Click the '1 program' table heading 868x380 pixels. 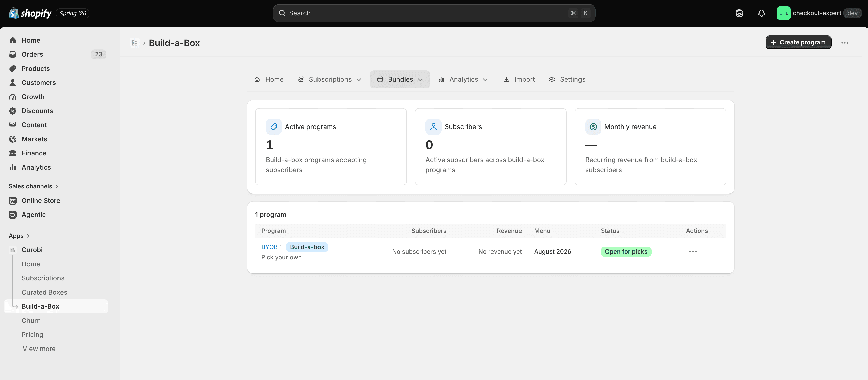[271, 215]
